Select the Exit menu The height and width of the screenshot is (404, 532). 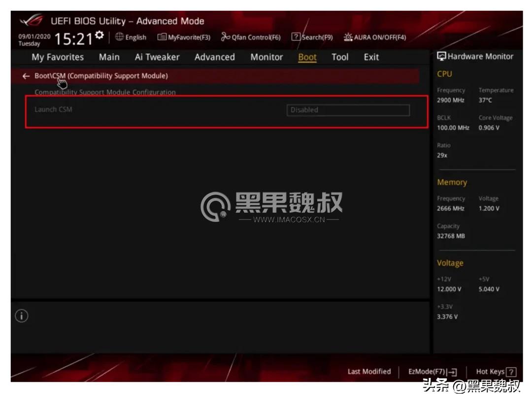(x=371, y=57)
